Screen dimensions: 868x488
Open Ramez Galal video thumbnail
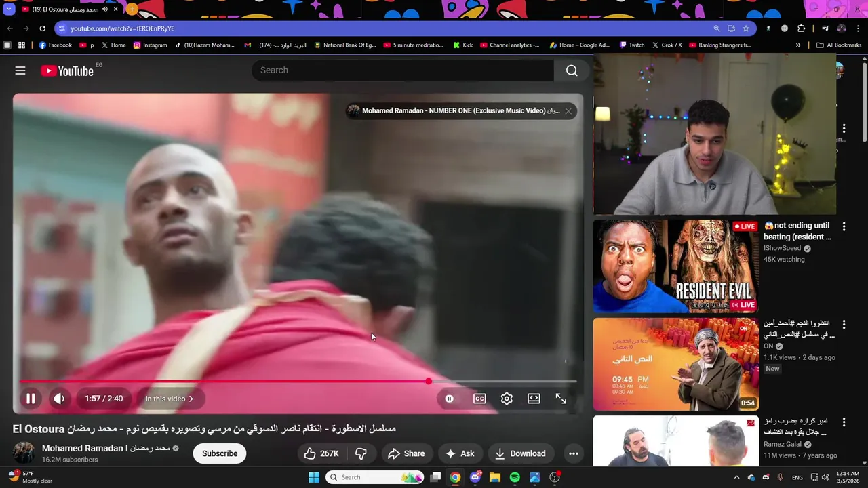tap(675, 441)
